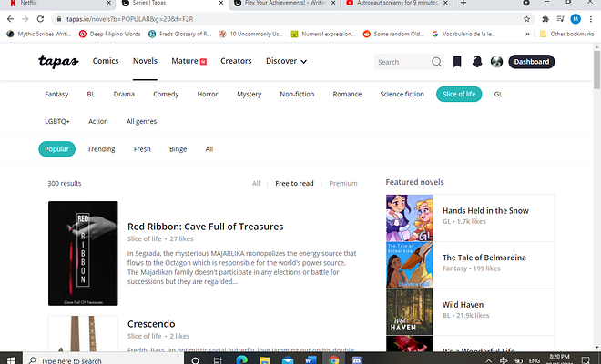Open the Dashboard button
601x364 pixels.
pyautogui.click(x=532, y=62)
